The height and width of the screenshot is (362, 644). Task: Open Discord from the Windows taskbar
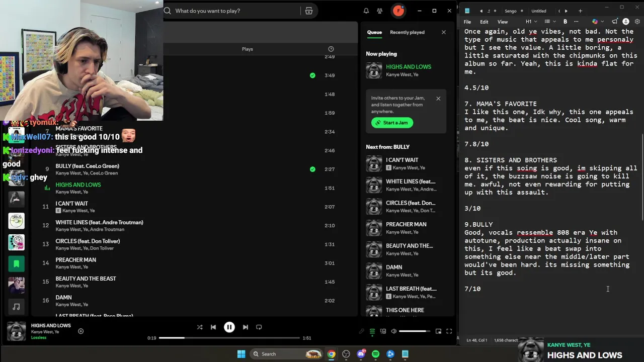(361, 354)
